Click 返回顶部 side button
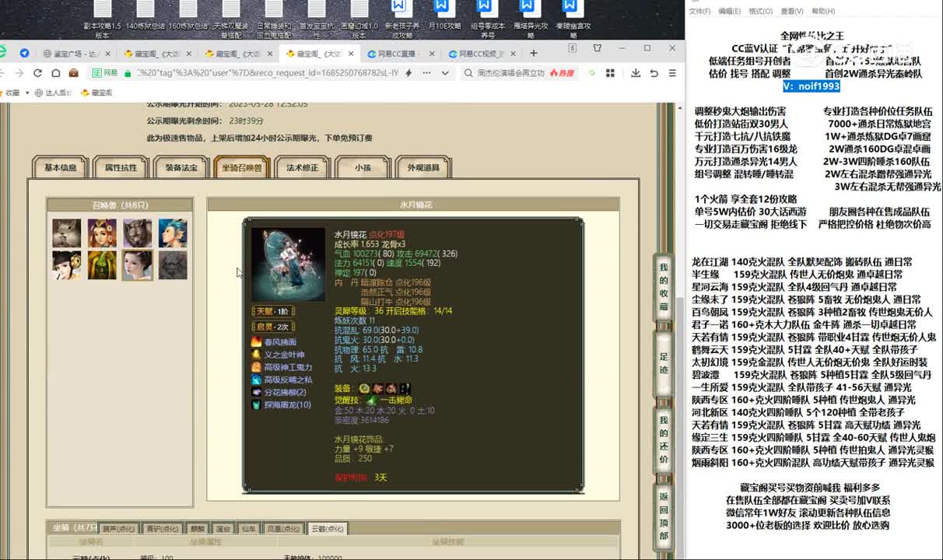 (664, 516)
